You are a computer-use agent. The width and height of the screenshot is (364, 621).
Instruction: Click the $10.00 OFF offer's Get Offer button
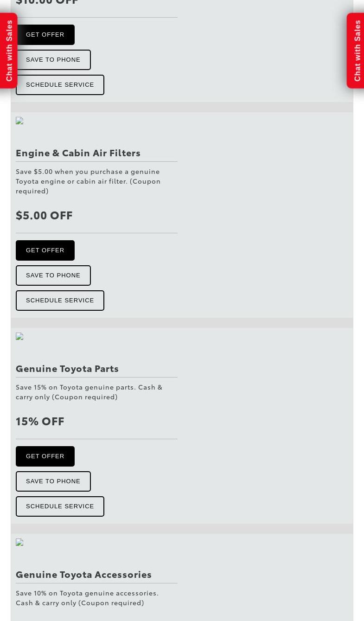coord(45,35)
